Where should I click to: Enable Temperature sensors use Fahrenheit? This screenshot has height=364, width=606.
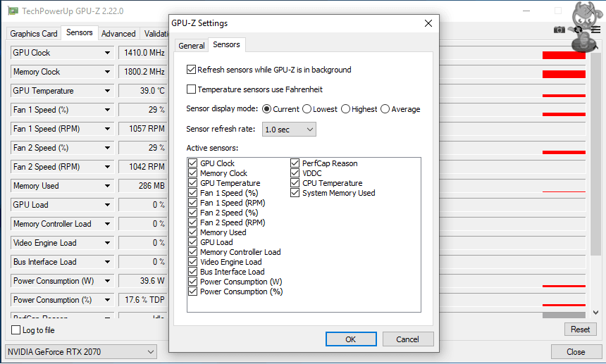191,89
